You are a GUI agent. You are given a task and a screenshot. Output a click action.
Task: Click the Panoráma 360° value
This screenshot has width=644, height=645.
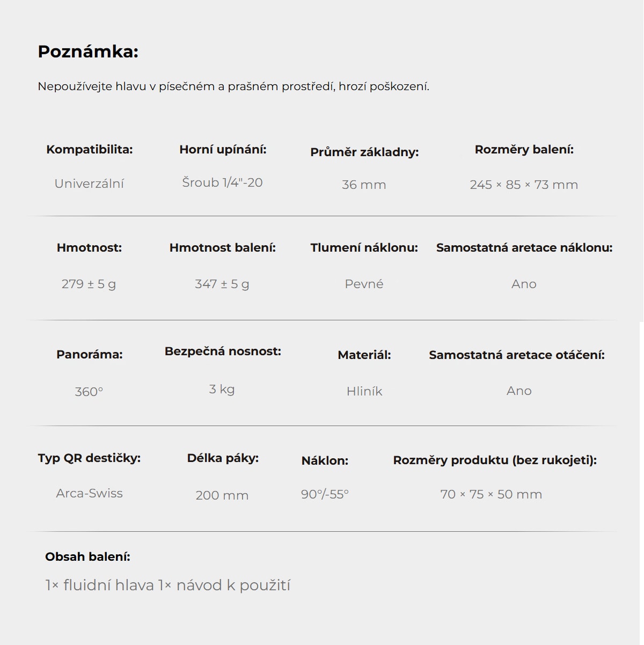pyautogui.click(x=89, y=392)
